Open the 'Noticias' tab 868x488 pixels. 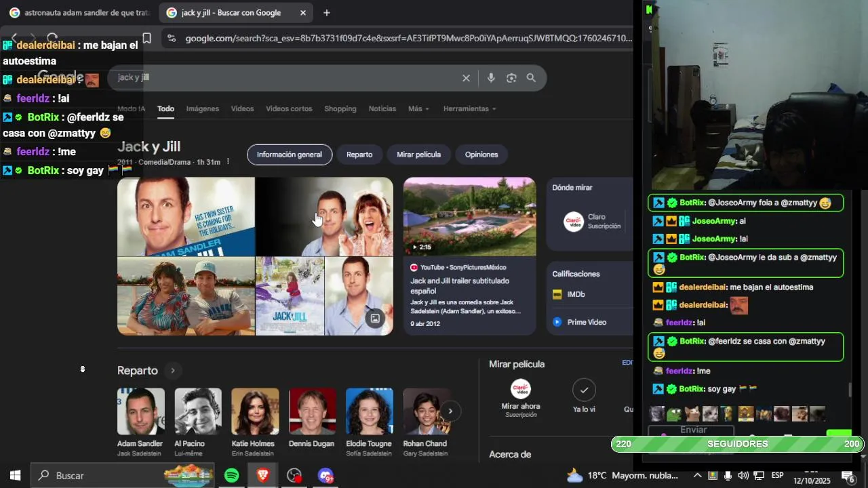tap(382, 108)
